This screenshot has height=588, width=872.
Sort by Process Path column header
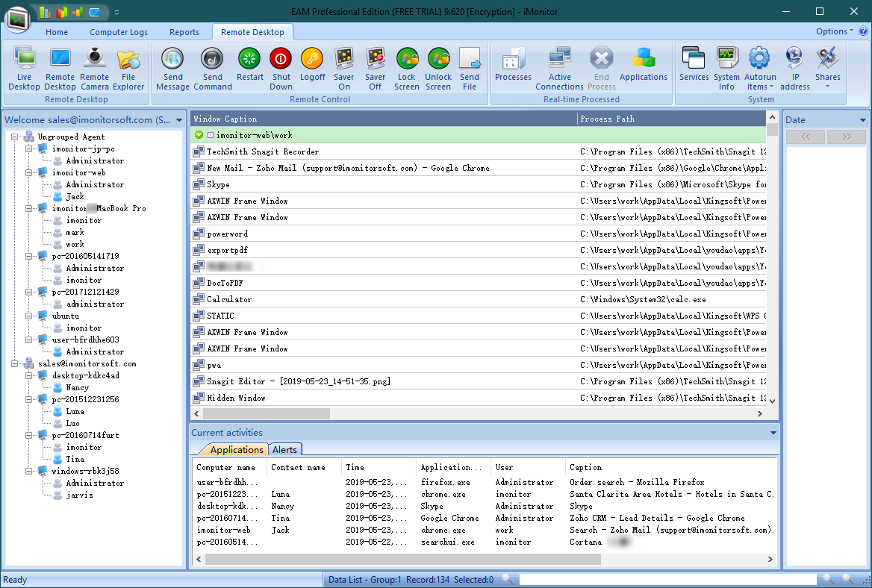pos(672,119)
